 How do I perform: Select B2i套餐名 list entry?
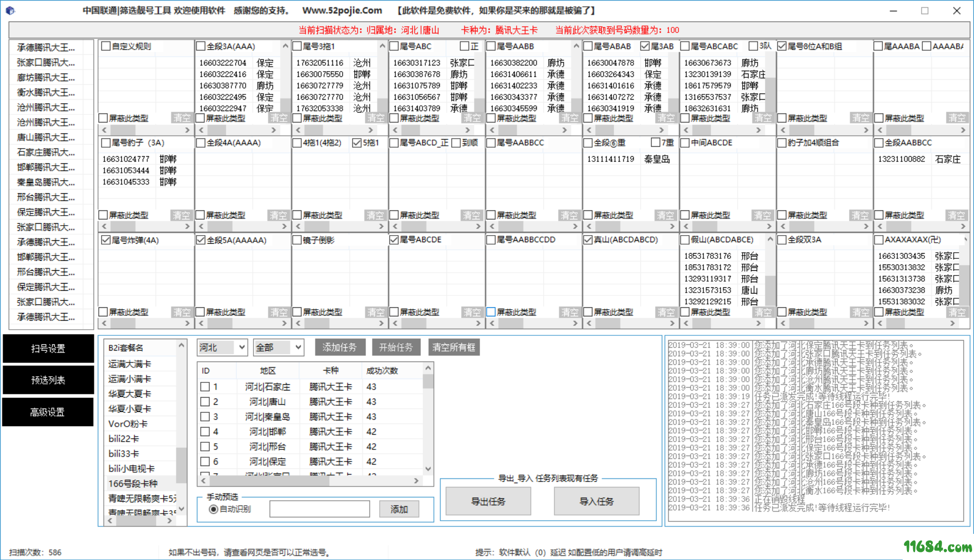141,348
